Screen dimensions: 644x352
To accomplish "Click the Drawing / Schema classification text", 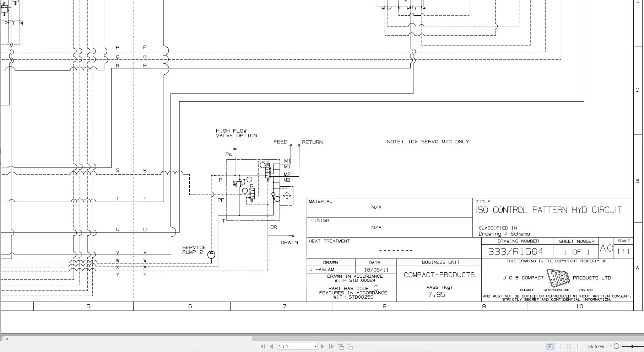I will [504, 234].
